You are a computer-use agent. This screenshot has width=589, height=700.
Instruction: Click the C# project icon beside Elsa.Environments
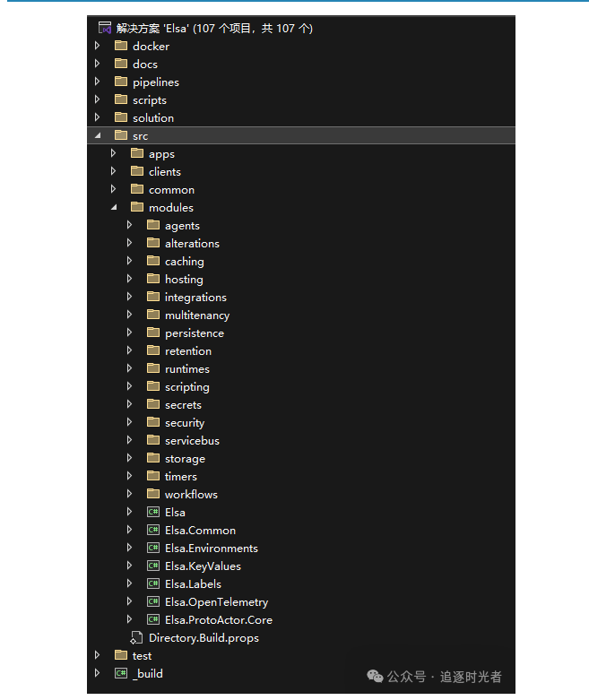[153, 548]
